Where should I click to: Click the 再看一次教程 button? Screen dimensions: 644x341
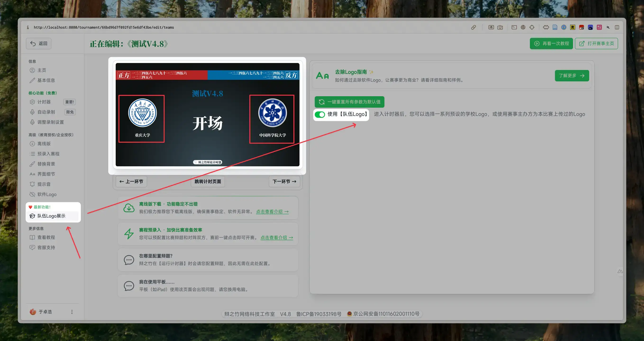(x=551, y=44)
